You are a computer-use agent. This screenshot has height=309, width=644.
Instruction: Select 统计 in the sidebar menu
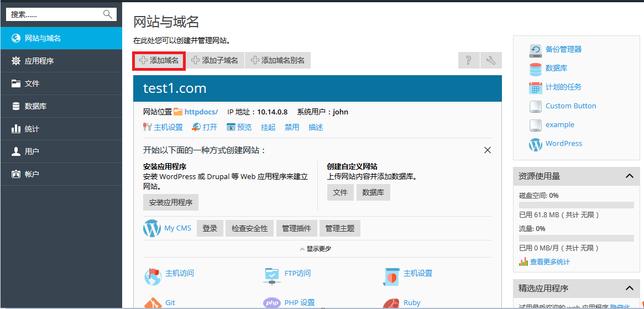[32, 129]
